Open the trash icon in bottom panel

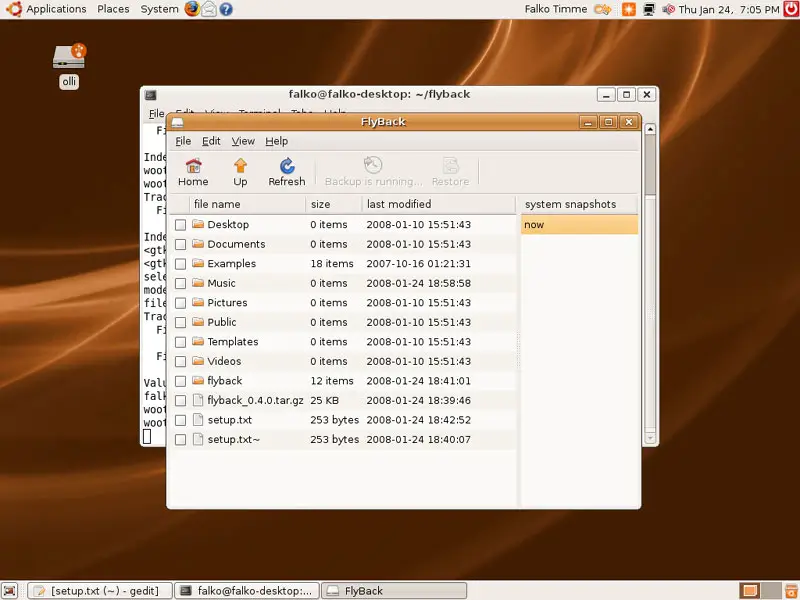[792, 590]
